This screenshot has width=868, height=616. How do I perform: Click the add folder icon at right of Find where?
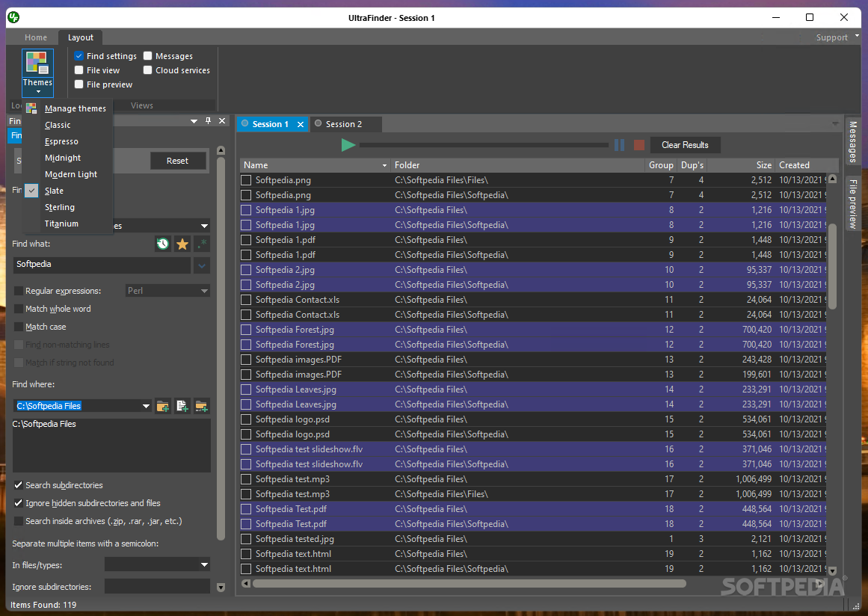click(x=202, y=406)
